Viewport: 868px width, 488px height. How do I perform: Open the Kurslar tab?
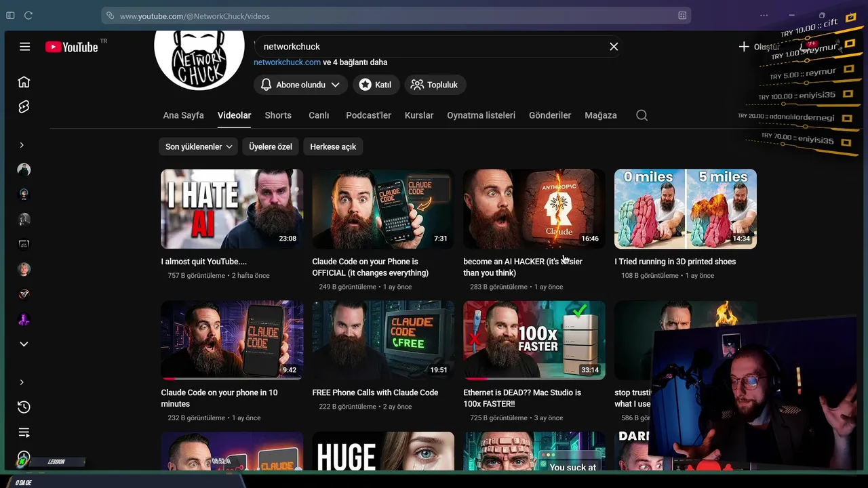point(419,115)
